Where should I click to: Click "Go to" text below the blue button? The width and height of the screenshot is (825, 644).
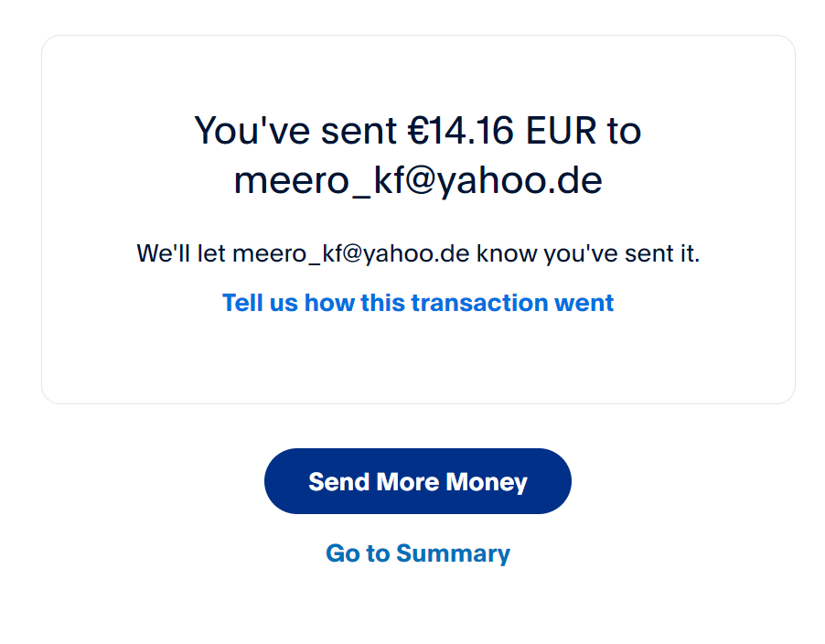pyautogui.click(x=358, y=553)
